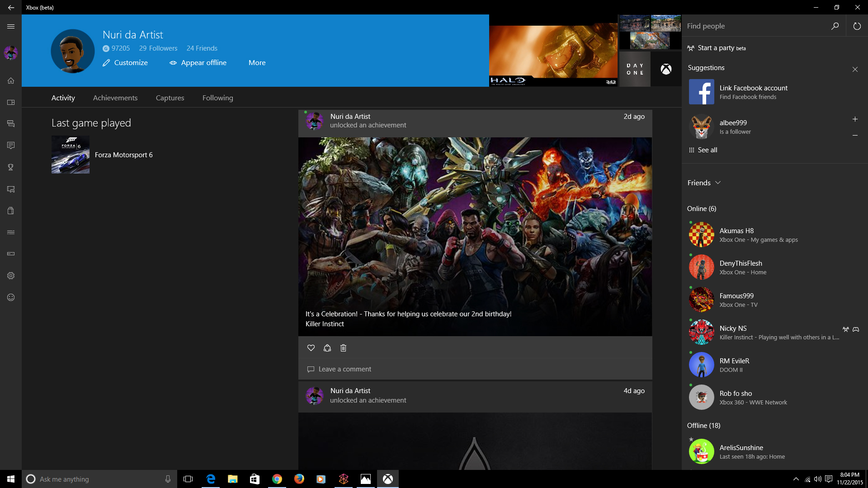This screenshot has height=488, width=868.
Task: Switch to the Activity tab
Action: [63, 98]
